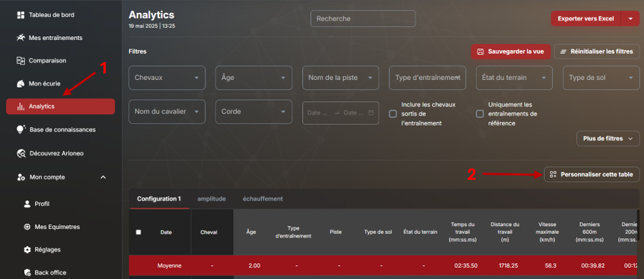Click the 00:39.82 average cell

tap(593, 266)
